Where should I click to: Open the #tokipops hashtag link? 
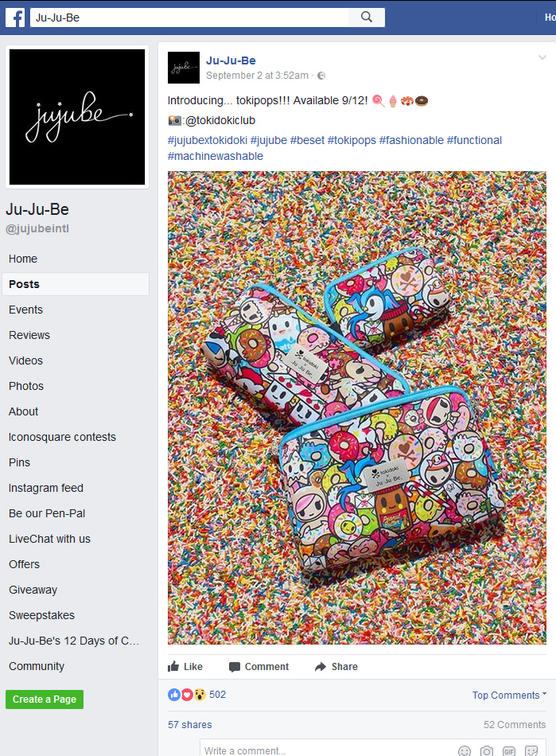click(x=352, y=140)
